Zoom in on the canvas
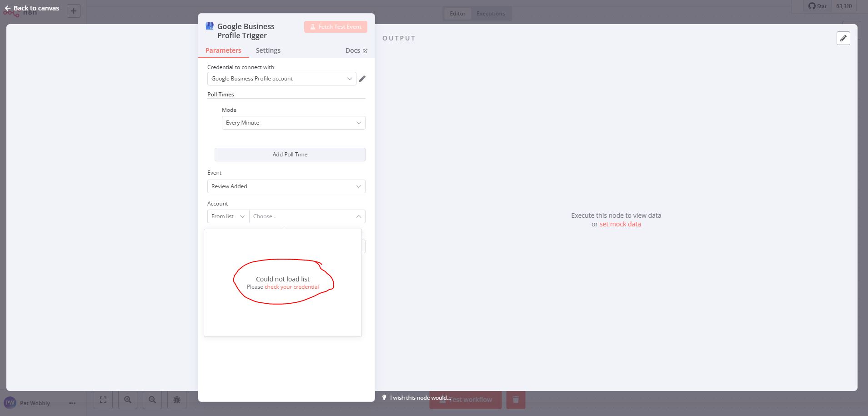This screenshot has height=416, width=868. 128,400
